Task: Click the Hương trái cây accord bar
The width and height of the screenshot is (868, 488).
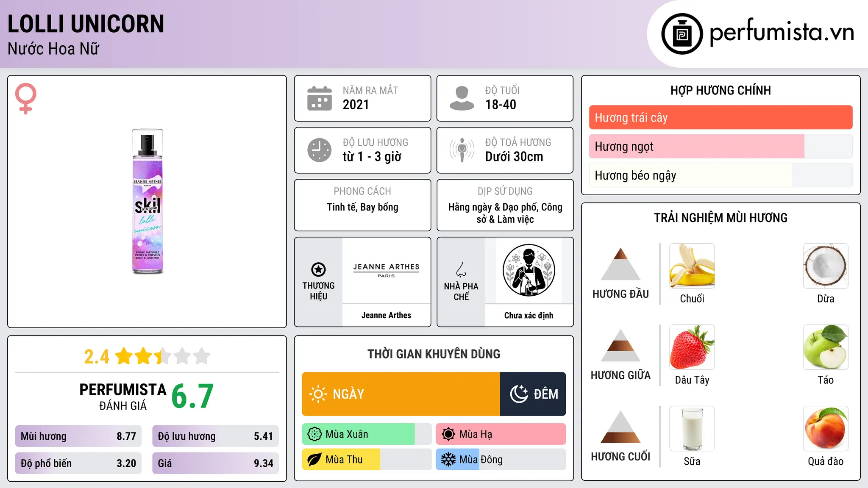Action: tap(721, 117)
